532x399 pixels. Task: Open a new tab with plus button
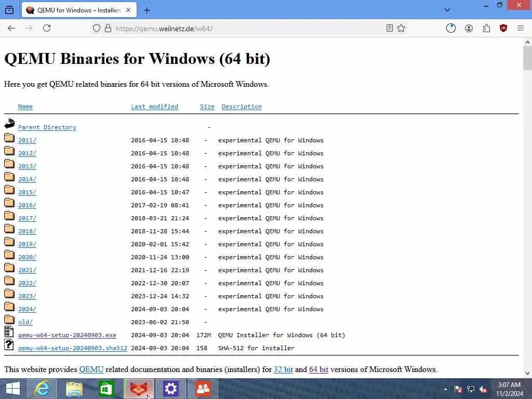point(147,10)
